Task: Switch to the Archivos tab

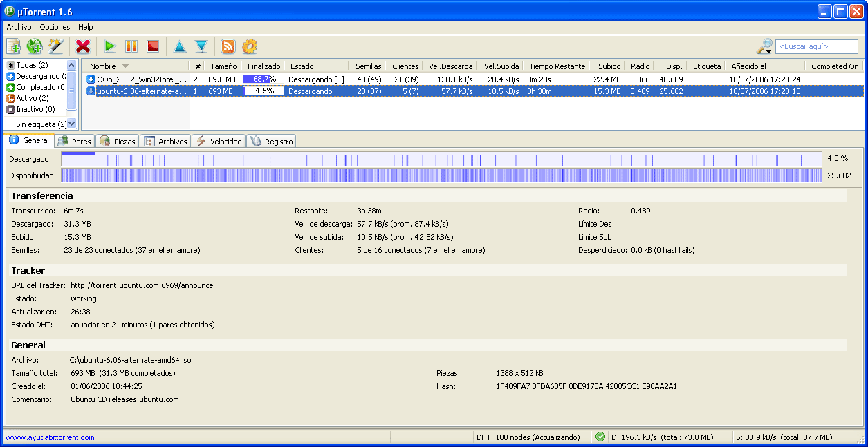Action: [x=166, y=142]
